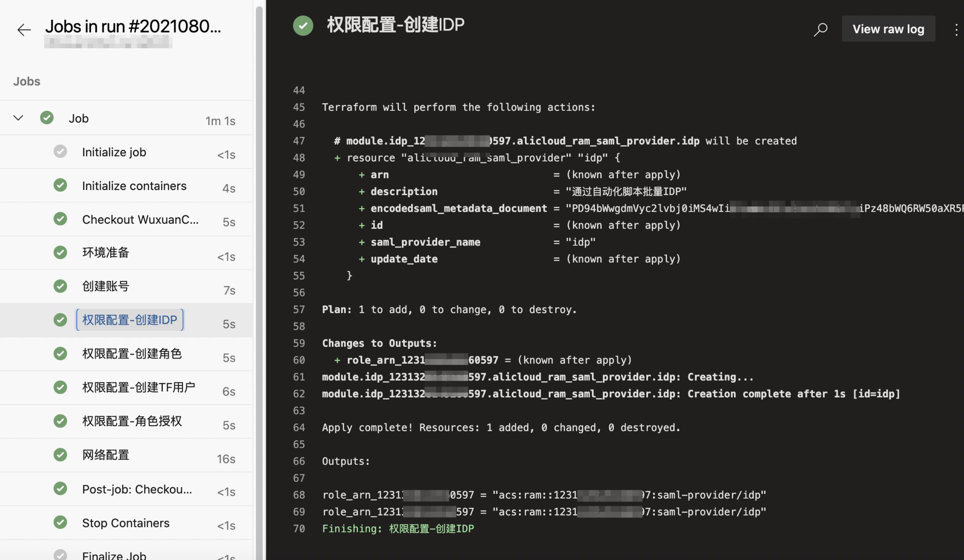Select the Checkout WuxuanC... step
This screenshot has width=964, height=560.
coord(140,220)
